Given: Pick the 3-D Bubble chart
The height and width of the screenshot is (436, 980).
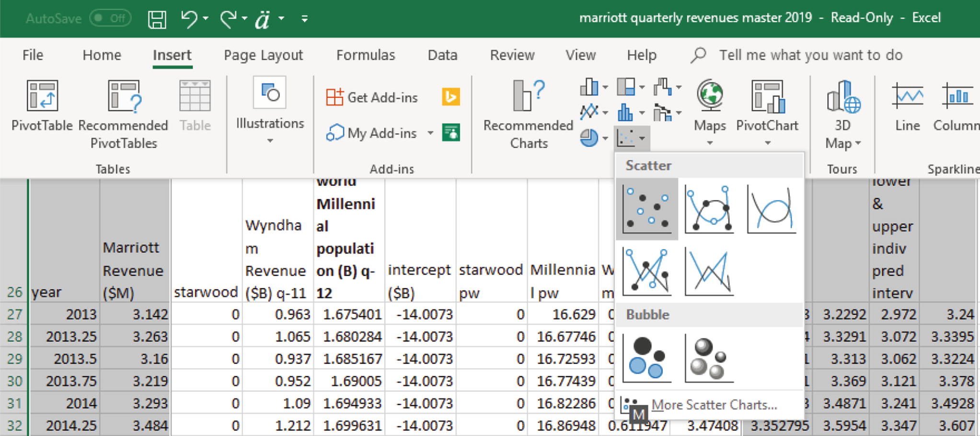Looking at the screenshot, I should pyautogui.click(x=709, y=358).
